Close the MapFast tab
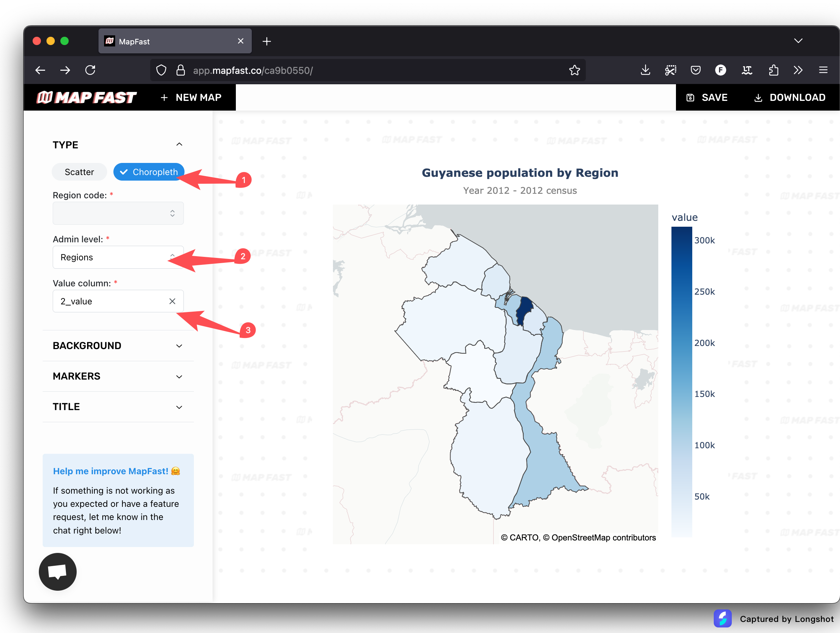This screenshot has height=633, width=840. pos(240,41)
